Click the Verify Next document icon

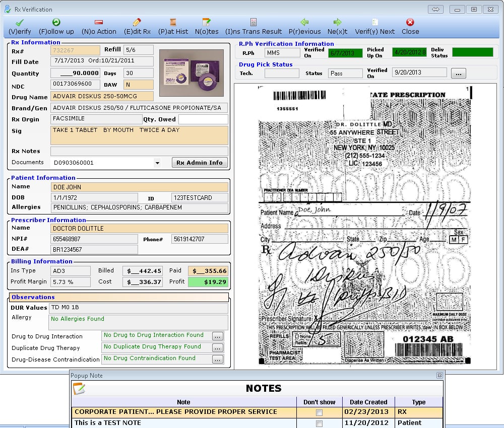(x=374, y=23)
